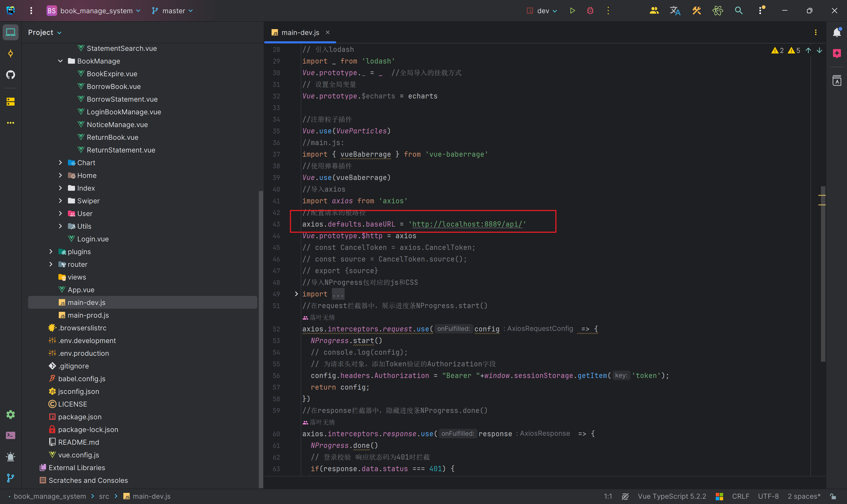Click the green Run button in toolbar

(x=572, y=11)
